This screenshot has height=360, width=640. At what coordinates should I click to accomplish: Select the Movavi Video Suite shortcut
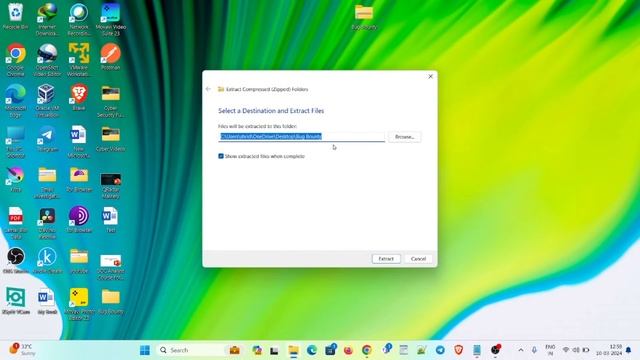coord(111,19)
